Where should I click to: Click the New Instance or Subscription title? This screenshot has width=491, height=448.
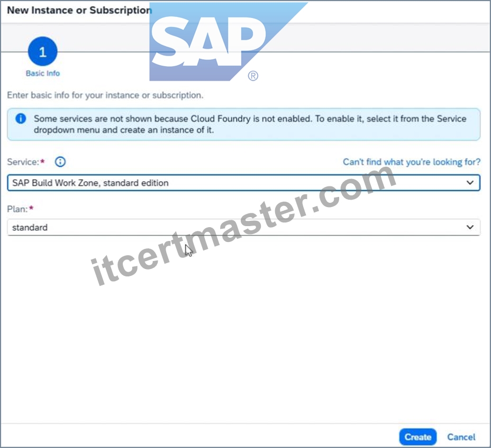point(79,10)
